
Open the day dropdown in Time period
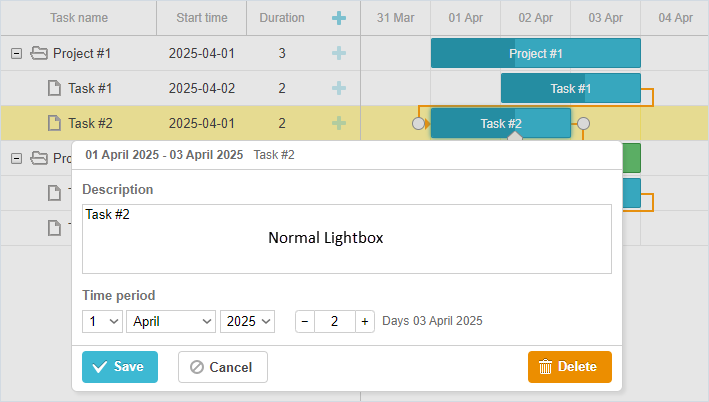coord(102,321)
